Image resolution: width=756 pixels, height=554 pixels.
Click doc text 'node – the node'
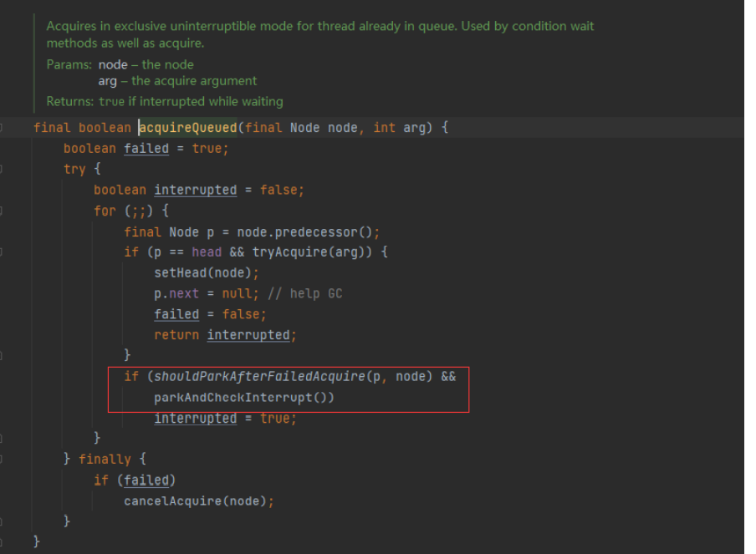coord(146,64)
